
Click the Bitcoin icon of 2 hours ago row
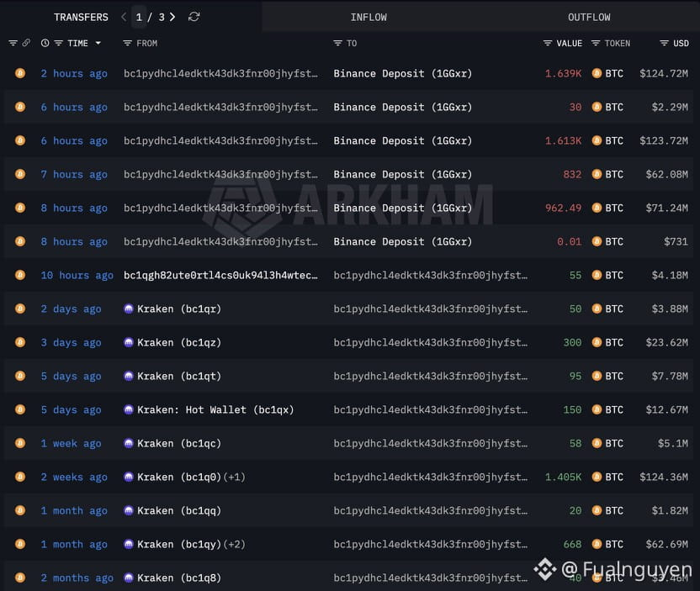point(20,73)
